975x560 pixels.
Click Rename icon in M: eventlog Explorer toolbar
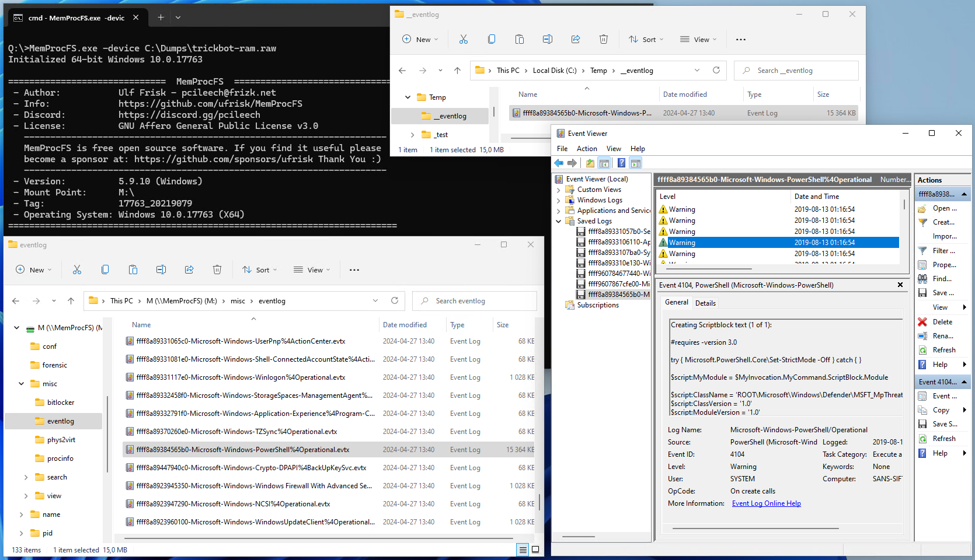[x=161, y=269]
